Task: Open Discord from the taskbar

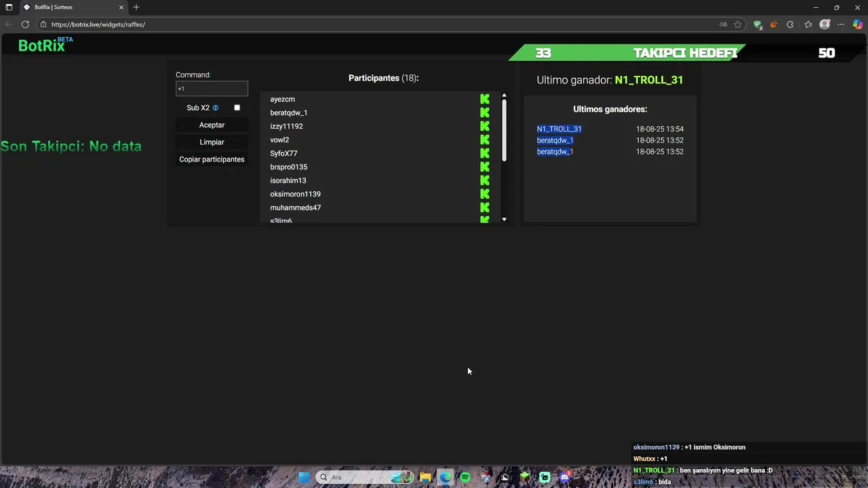Action: point(565,477)
